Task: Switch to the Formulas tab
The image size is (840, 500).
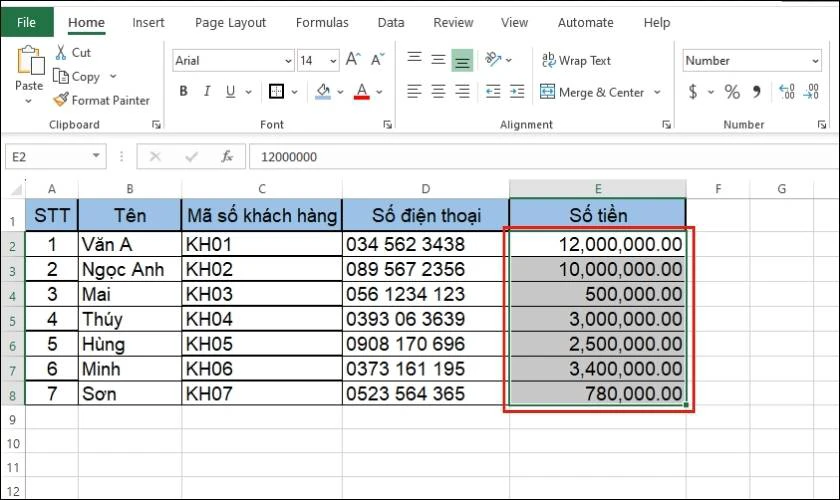Action: [322, 23]
